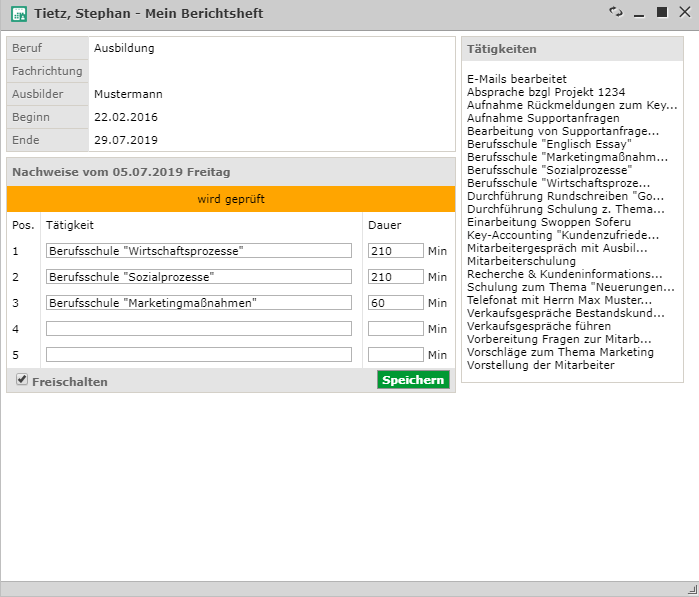Screen dimensions: 699x597
Task: Select 'Verkaufsgespräche Bestandskund...' activity
Action: pyautogui.click(x=566, y=313)
